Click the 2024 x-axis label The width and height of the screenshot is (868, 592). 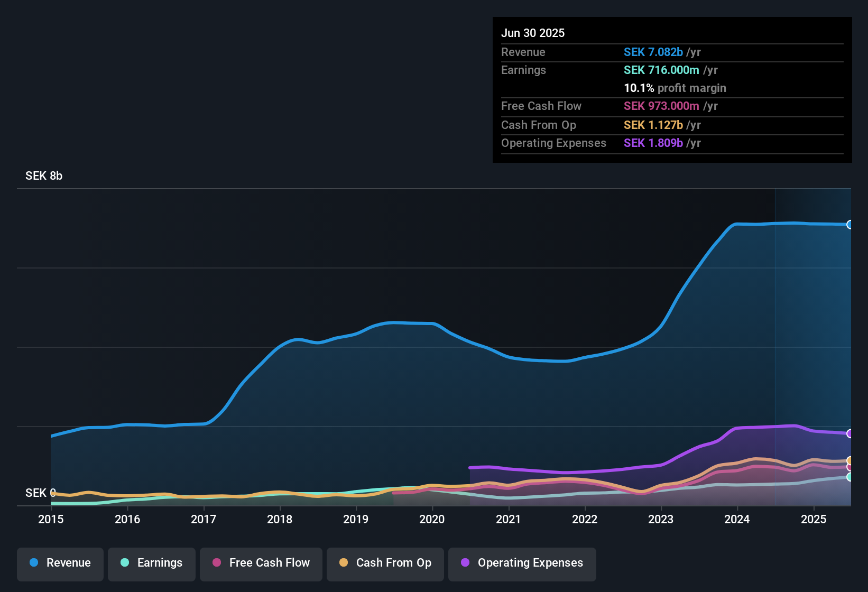click(737, 519)
